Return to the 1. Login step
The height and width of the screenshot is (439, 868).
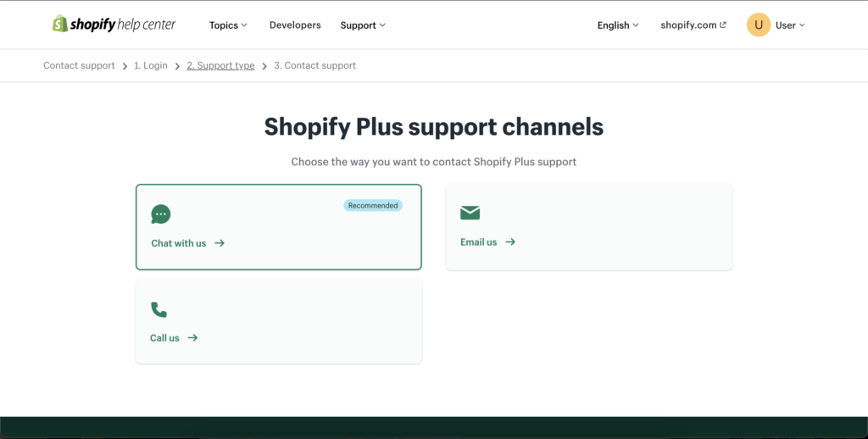click(x=151, y=65)
